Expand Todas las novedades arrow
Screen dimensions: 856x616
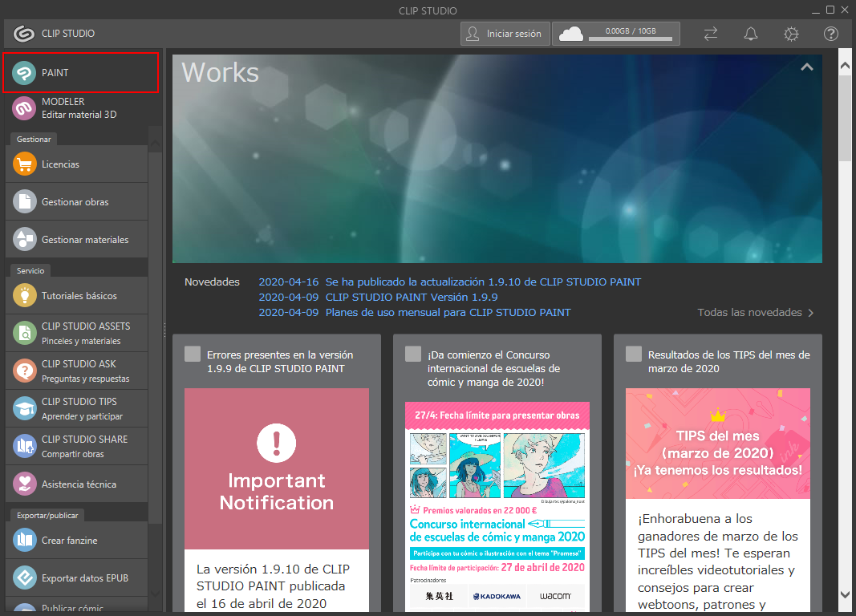810,313
